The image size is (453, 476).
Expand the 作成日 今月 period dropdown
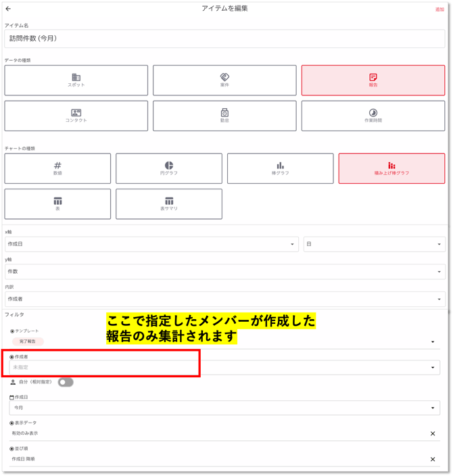pos(224,408)
